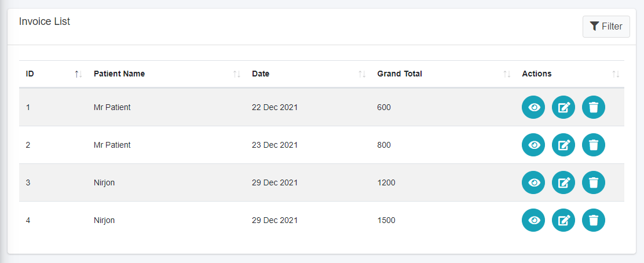Edit invoice 4 with total 1500
The image size is (644, 263).
pos(563,220)
